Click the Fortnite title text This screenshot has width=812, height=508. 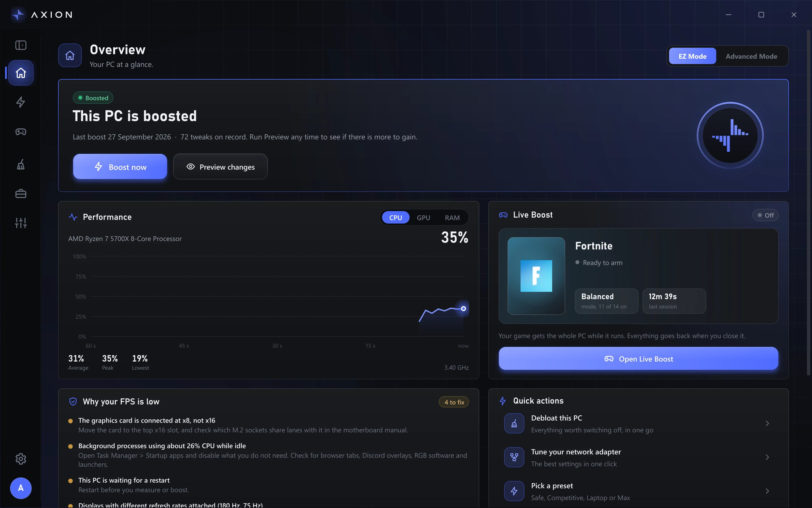[x=593, y=246]
